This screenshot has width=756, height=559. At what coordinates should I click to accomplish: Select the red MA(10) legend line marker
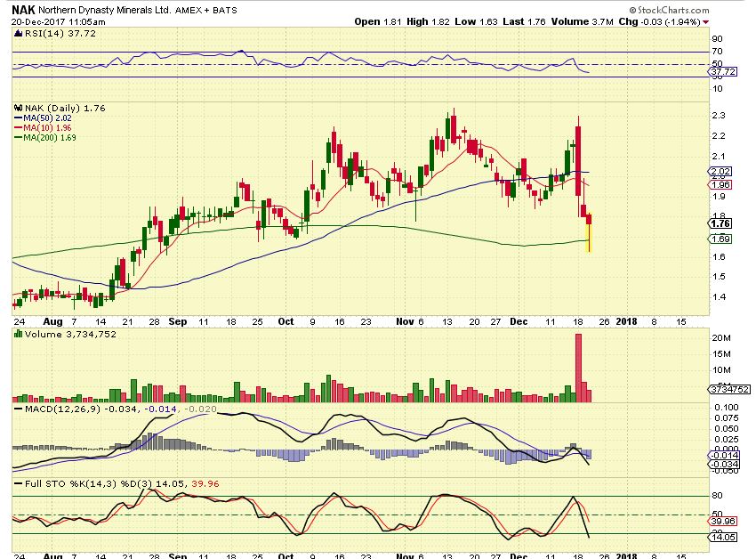pyautogui.click(x=19, y=128)
